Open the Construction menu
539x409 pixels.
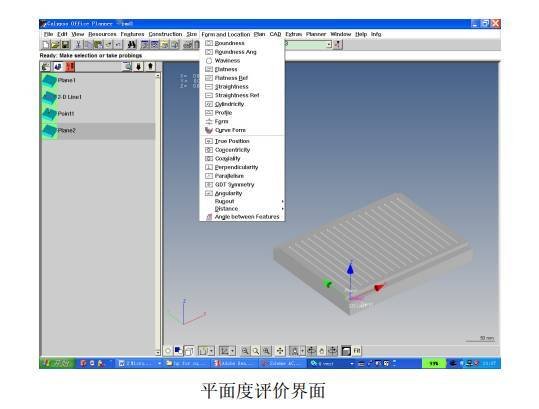pyautogui.click(x=165, y=34)
